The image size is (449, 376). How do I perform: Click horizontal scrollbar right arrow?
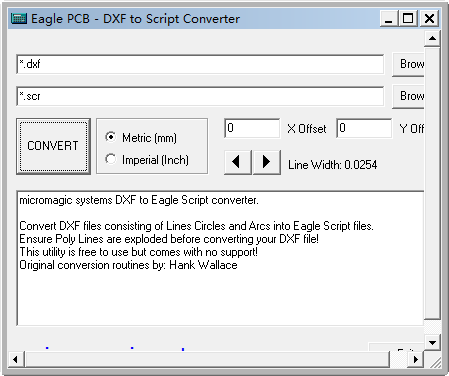coord(416,360)
